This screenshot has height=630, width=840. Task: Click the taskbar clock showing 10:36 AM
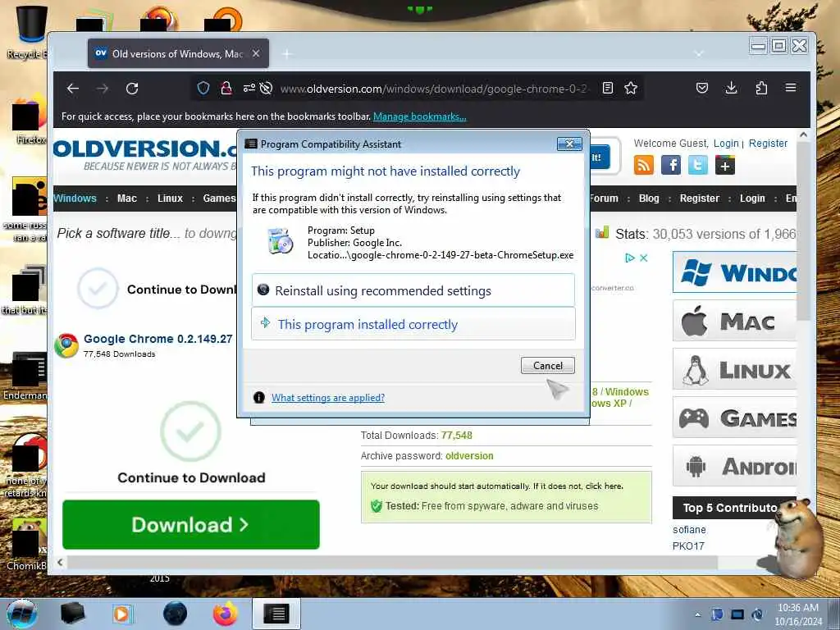coord(797,614)
